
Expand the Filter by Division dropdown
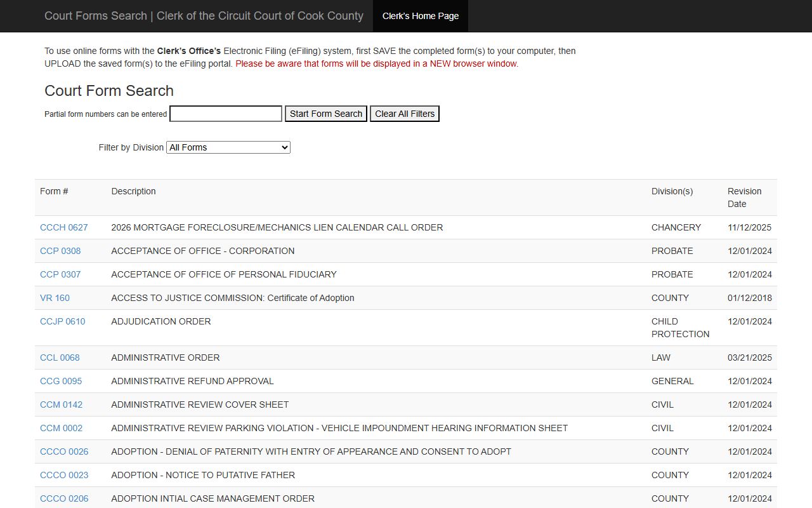point(228,147)
